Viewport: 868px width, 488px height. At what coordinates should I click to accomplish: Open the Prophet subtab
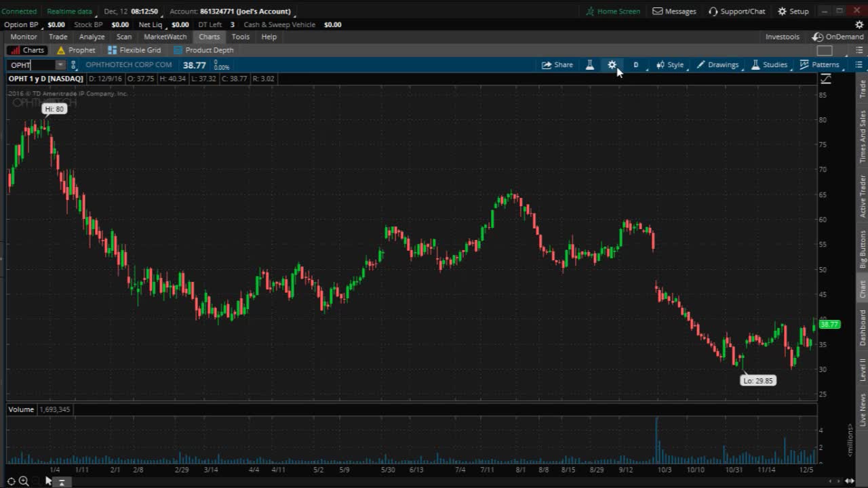(76, 50)
